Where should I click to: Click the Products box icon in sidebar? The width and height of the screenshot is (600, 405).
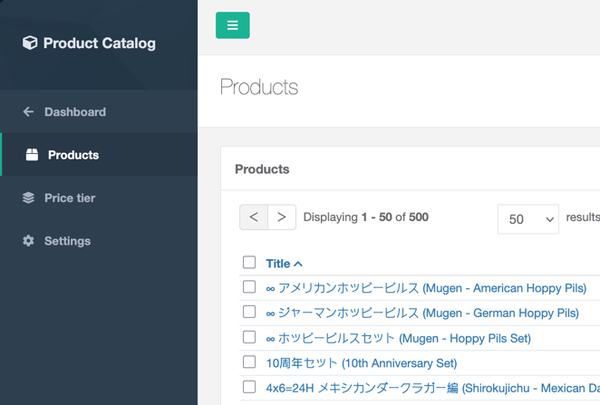[x=32, y=155]
